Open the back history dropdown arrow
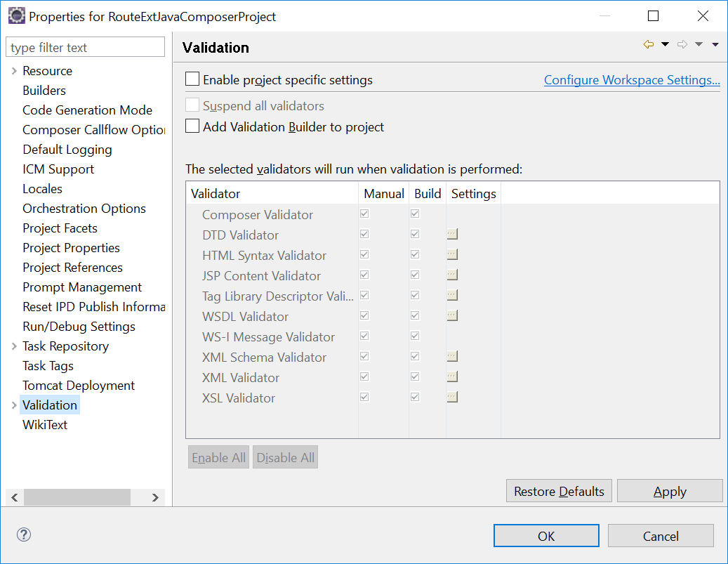The height and width of the screenshot is (564, 728). point(665,45)
